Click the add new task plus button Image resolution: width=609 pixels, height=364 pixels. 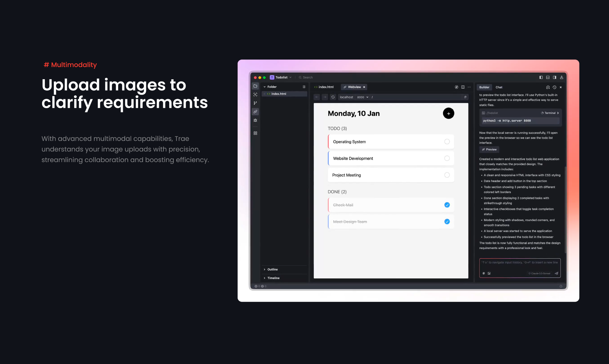tap(449, 114)
